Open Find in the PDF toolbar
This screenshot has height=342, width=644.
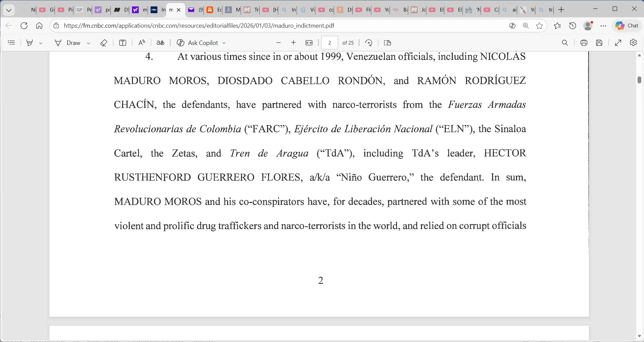click(x=565, y=43)
